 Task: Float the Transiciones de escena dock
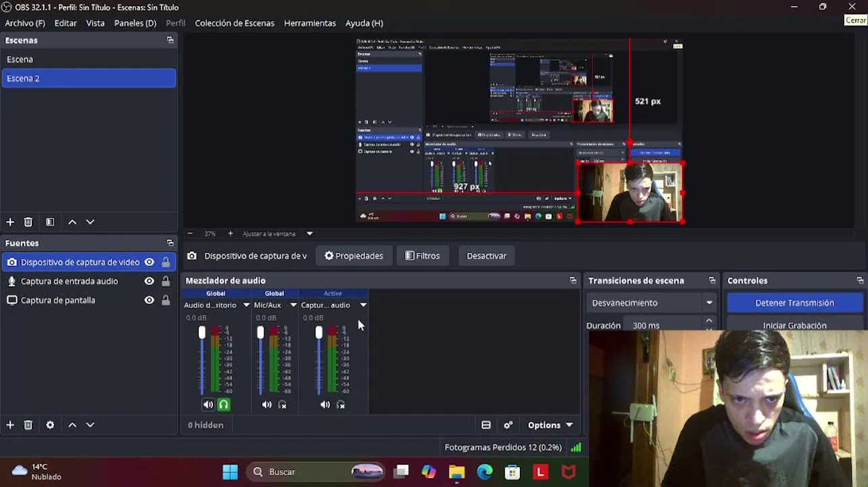point(712,280)
